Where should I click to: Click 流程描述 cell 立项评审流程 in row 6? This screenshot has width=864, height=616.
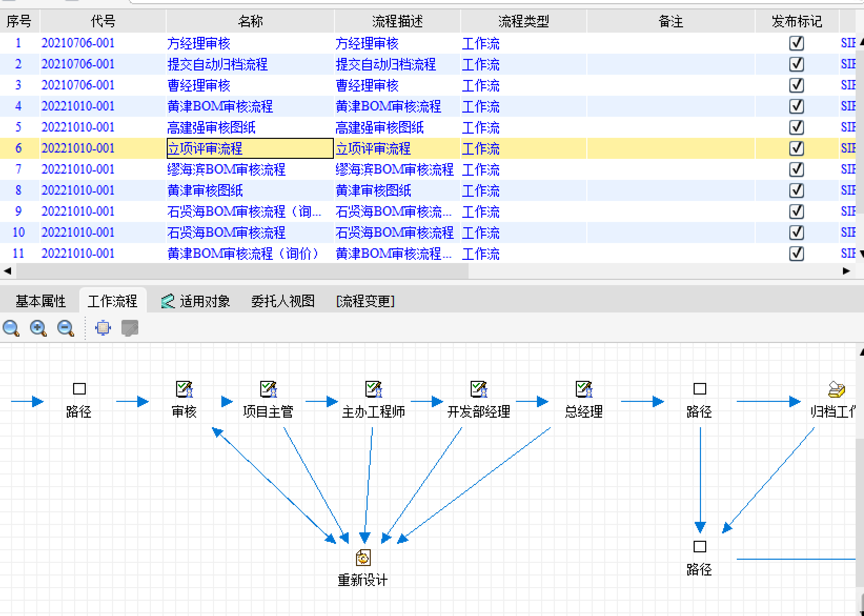tap(398, 148)
